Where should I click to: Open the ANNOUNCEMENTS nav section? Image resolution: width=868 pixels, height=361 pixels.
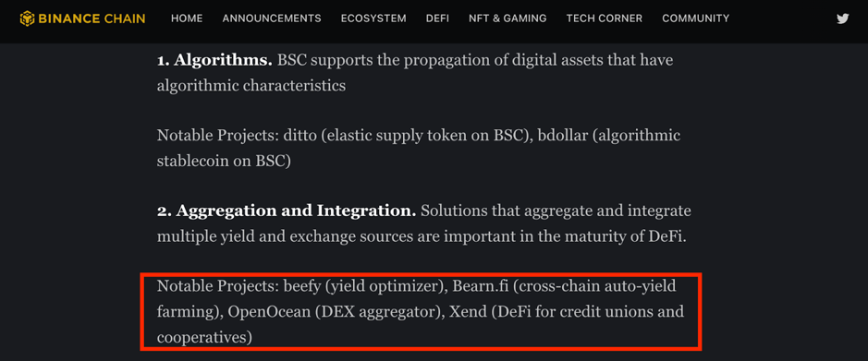pos(272,18)
